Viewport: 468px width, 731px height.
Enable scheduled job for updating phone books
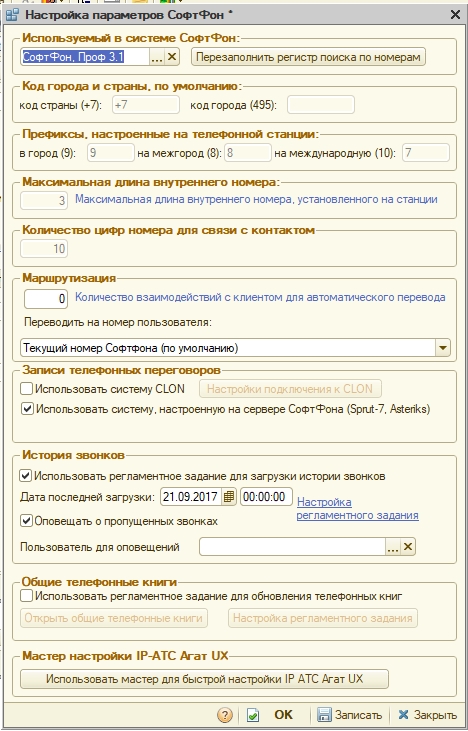pyautogui.click(x=27, y=595)
